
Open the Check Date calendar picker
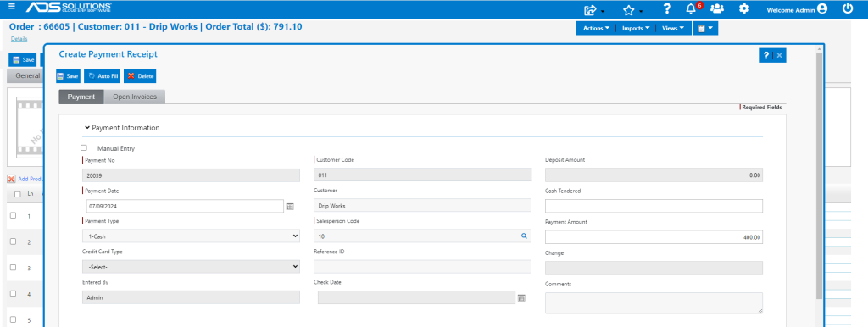click(x=521, y=297)
